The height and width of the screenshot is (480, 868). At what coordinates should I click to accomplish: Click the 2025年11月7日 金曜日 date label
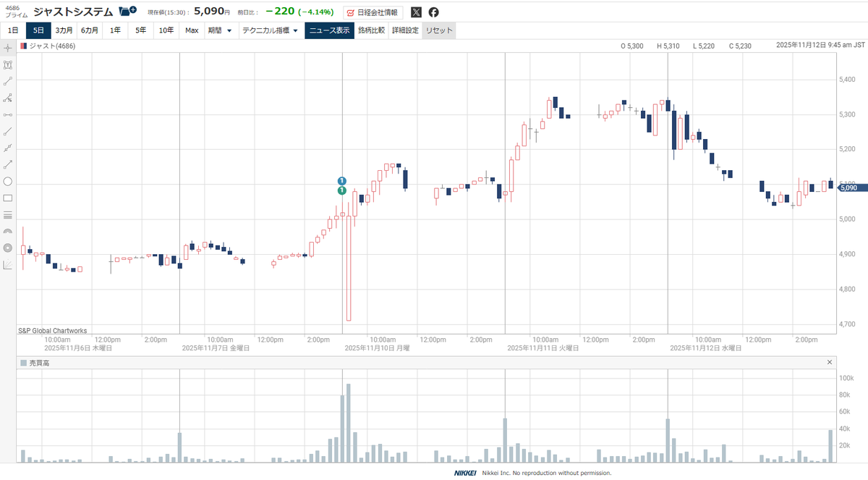(x=216, y=348)
